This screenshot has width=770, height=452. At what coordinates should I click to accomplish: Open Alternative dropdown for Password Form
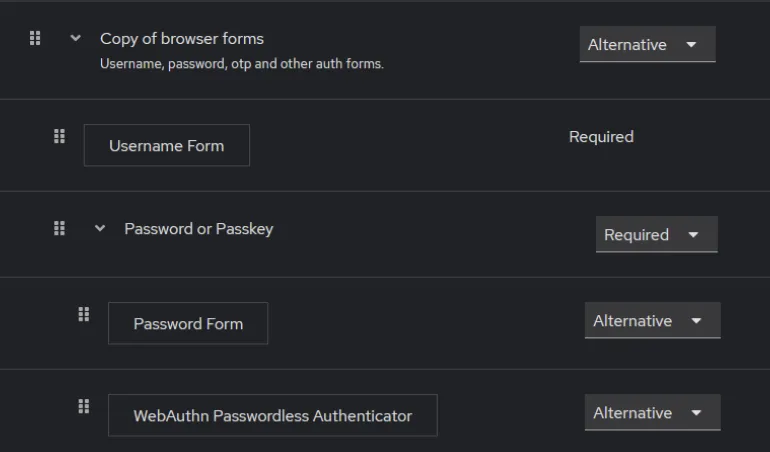[x=652, y=320]
